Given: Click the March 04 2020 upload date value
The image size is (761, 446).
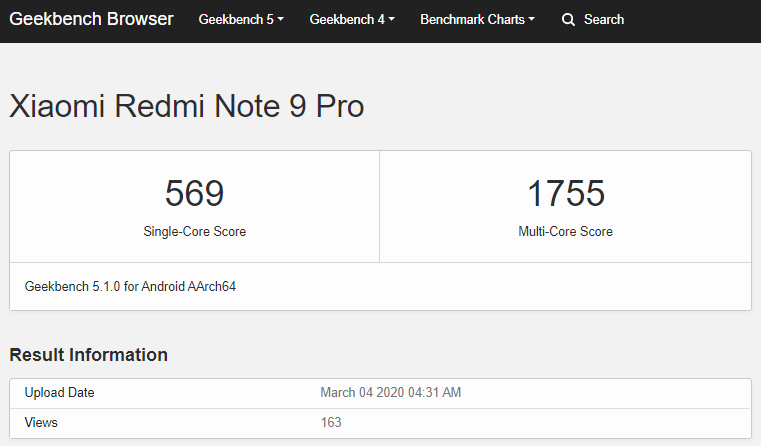Looking at the screenshot, I should (390, 393).
